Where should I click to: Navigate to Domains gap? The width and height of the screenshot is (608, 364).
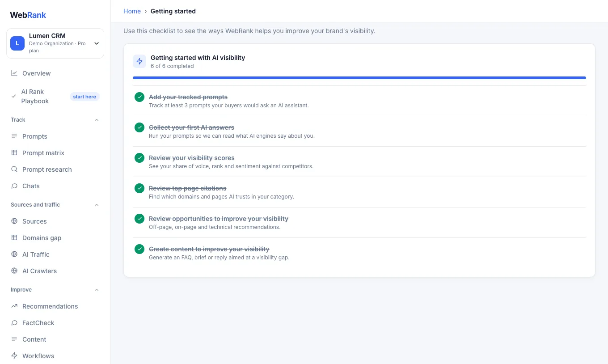pyautogui.click(x=55, y=238)
